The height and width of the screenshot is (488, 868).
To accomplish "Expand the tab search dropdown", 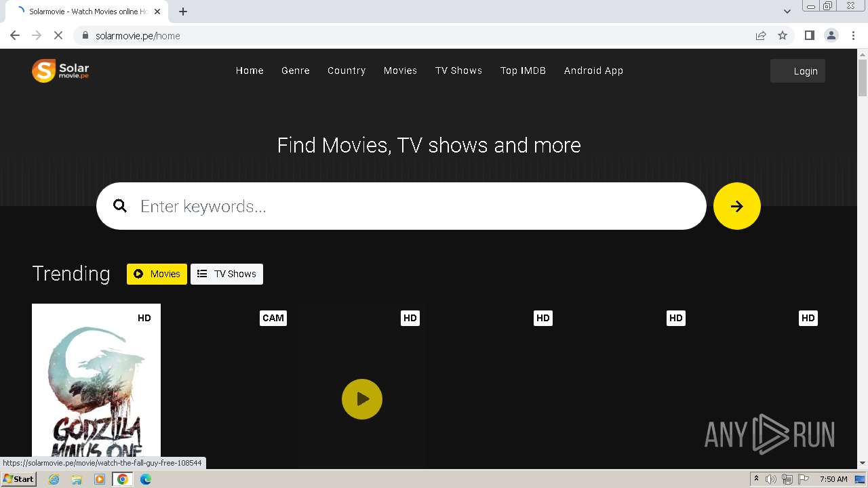I will coord(787,12).
